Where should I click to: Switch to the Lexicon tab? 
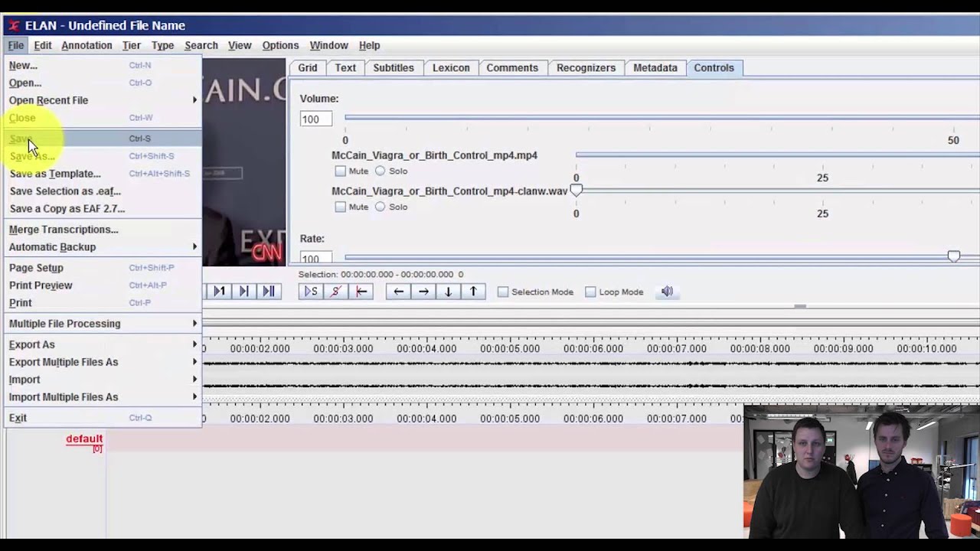[x=451, y=67]
